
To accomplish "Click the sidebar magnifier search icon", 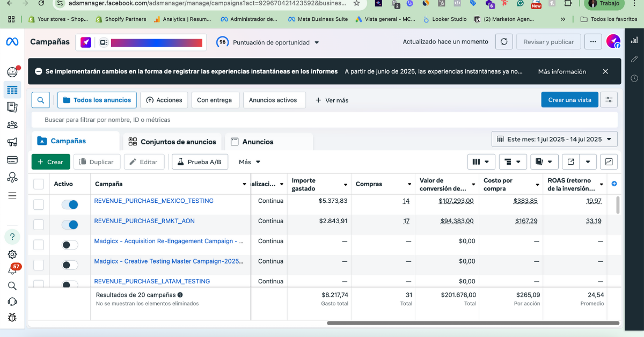I will (x=12, y=286).
